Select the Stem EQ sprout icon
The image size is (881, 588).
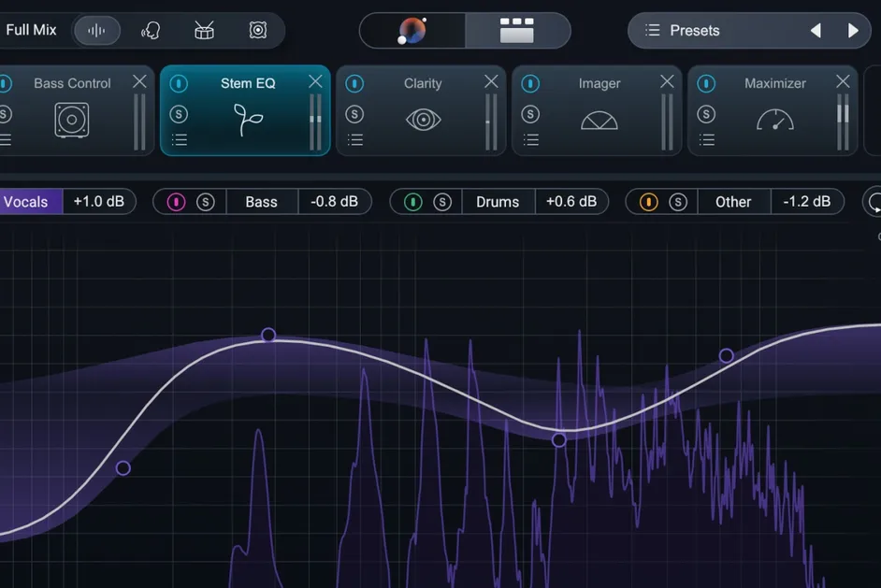(x=248, y=120)
